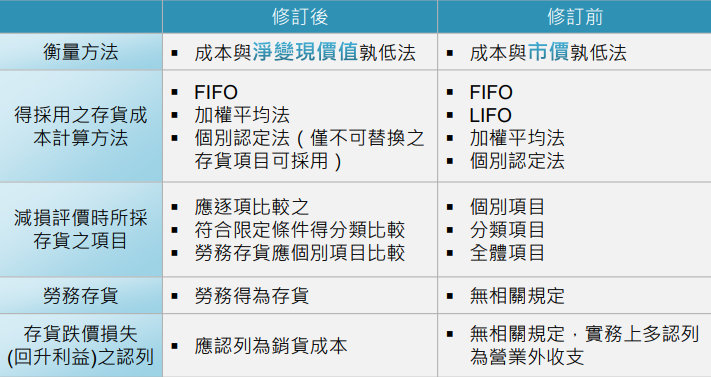Select the 減損評價時所採存貨之項目 row label
The image size is (711, 377).
(81, 230)
